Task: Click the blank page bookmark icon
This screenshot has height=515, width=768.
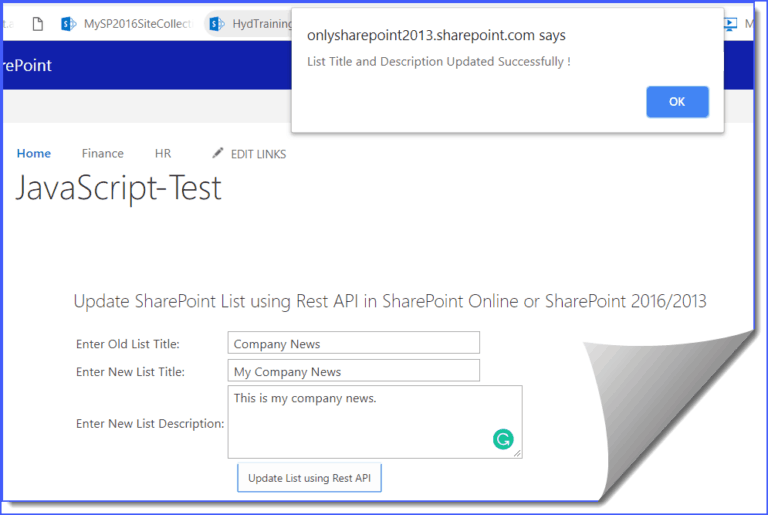Action: 38,24
